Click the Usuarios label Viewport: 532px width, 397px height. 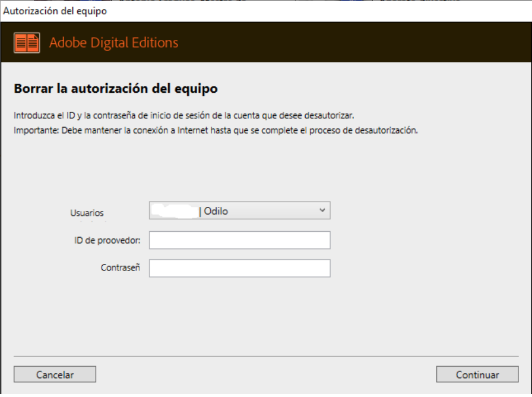coord(87,213)
